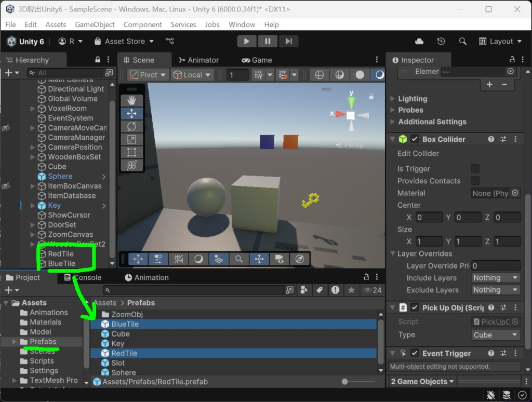
Task: Click Edit Collider button
Action: [418, 153]
